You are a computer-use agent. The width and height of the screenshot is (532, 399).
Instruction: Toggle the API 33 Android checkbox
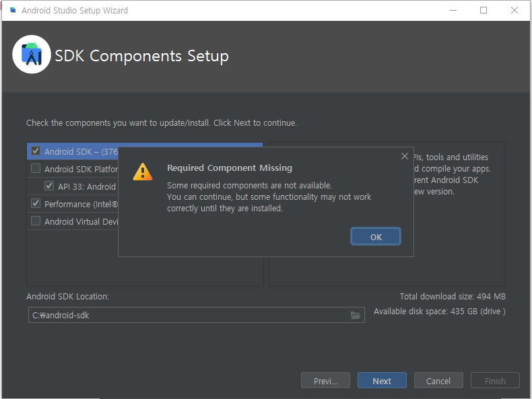(49, 186)
